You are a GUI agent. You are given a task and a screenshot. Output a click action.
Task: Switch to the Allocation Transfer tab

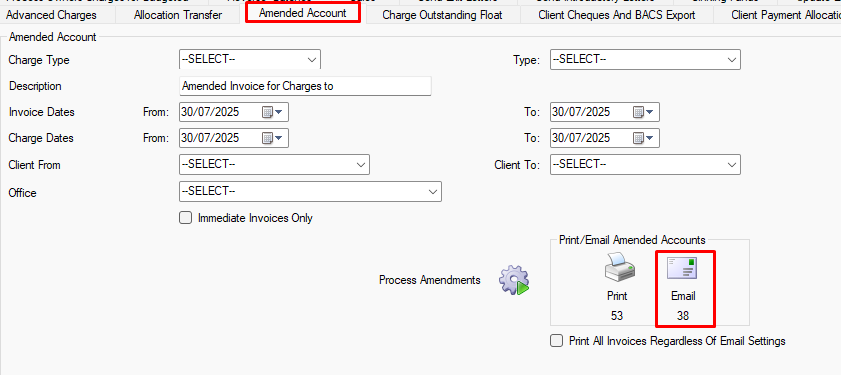pyautogui.click(x=178, y=15)
